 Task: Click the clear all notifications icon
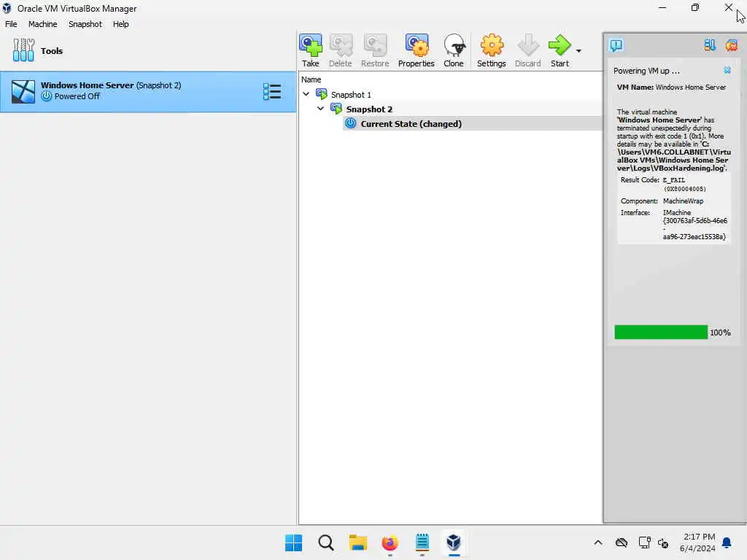[731, 44]
